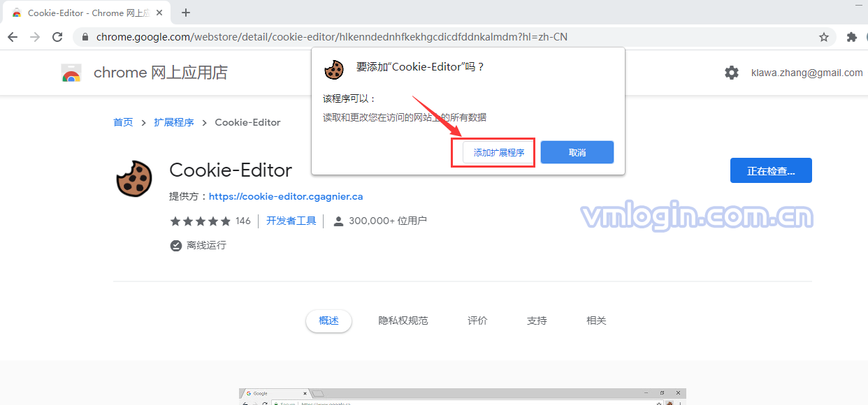Click the browser back arrow
The image size is (868, 405).
coord(13,37)
